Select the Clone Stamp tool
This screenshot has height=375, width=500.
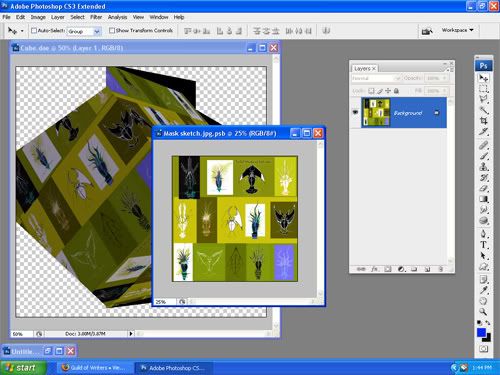click(x=483, y=167)
